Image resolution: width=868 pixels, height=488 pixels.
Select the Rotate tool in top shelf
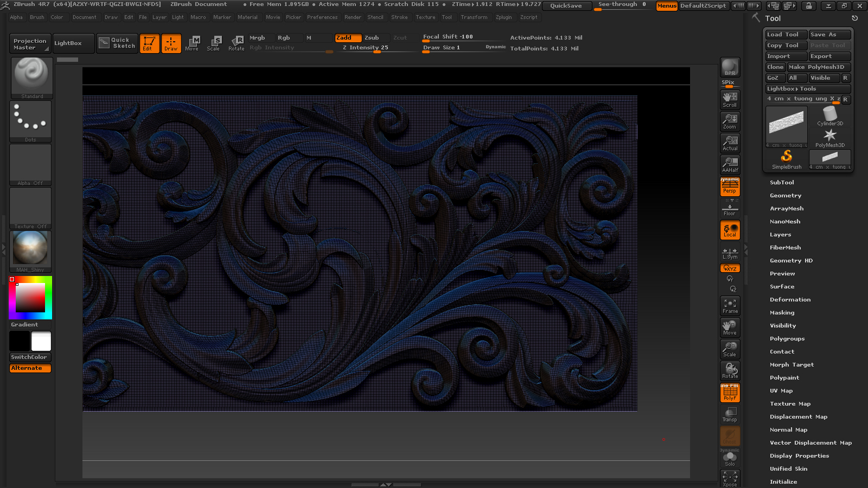236,43
